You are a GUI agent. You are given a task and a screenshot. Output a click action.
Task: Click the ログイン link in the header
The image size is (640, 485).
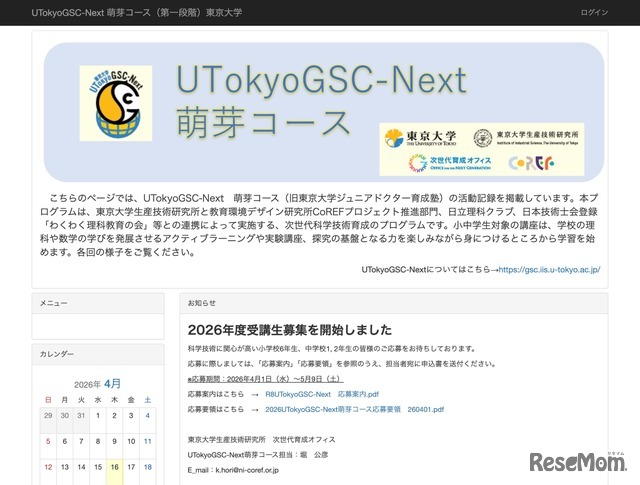pyautogui.click(x=594, y=12)
